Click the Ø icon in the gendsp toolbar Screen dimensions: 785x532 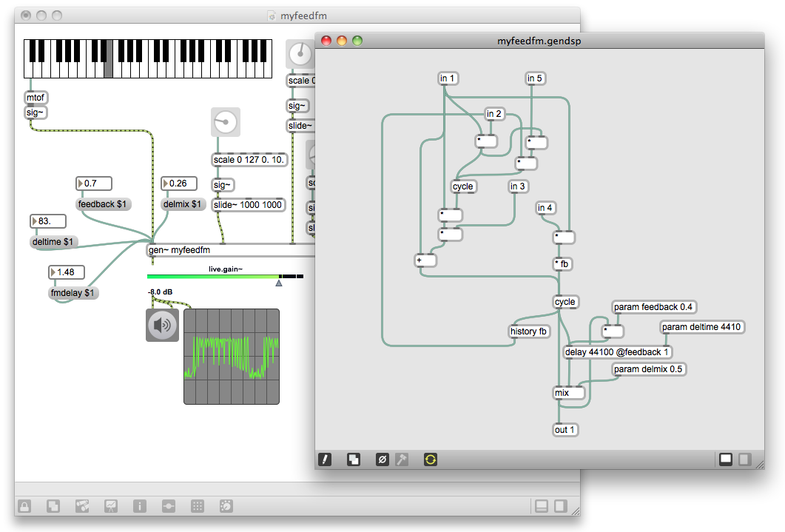[x=382, y=459]
